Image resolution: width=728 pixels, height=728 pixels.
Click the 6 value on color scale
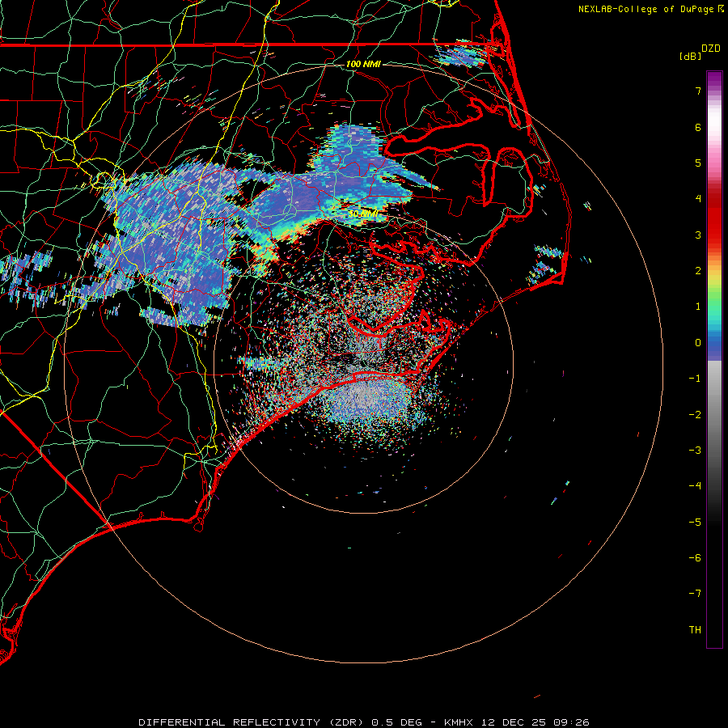698,127
